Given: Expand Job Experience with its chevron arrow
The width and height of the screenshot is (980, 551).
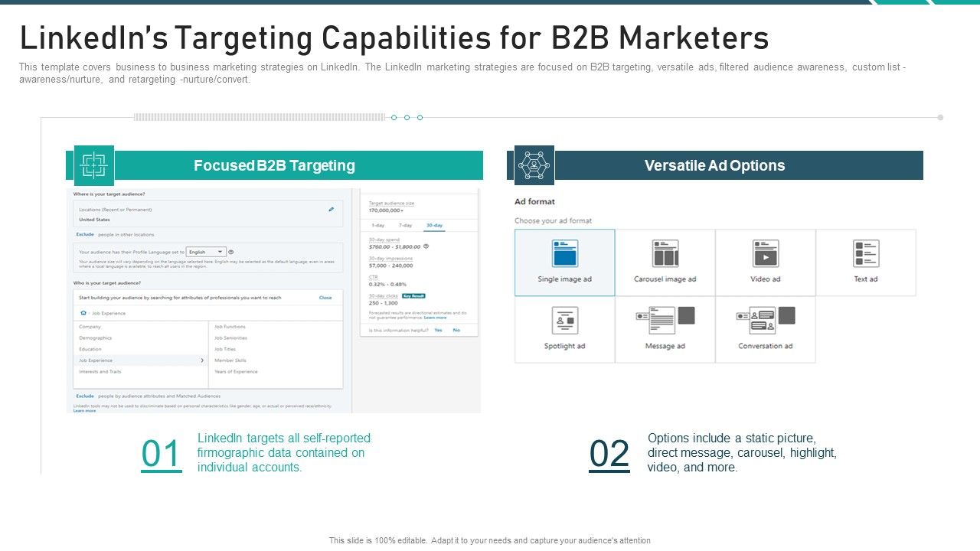Looking at the screenshot, I should [202, 360].
